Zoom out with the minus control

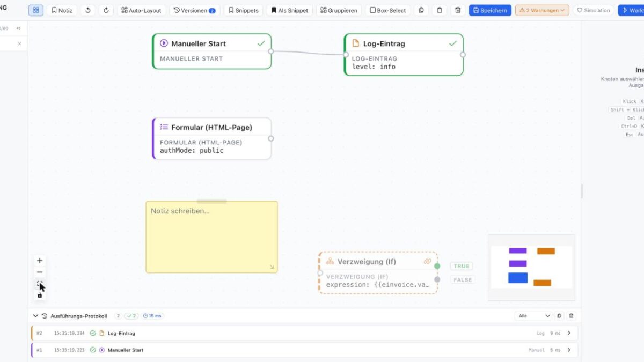pyautogui.click(x=40, y=272)
